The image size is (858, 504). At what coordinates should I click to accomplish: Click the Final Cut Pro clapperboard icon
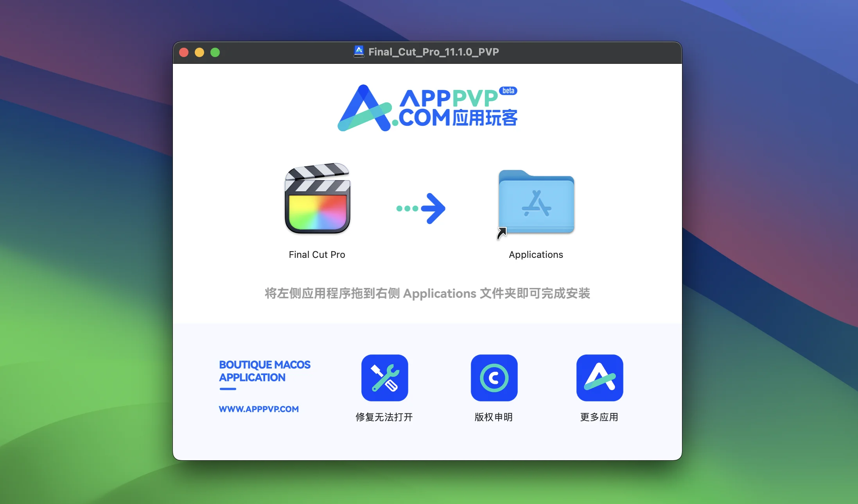[318, 199]
